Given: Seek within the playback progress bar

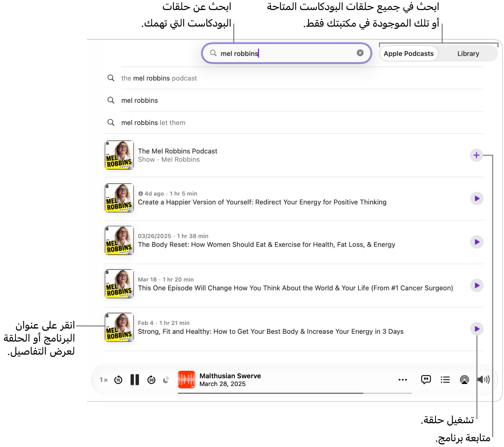Looking at the screenshot, I should tap(295, 393).
